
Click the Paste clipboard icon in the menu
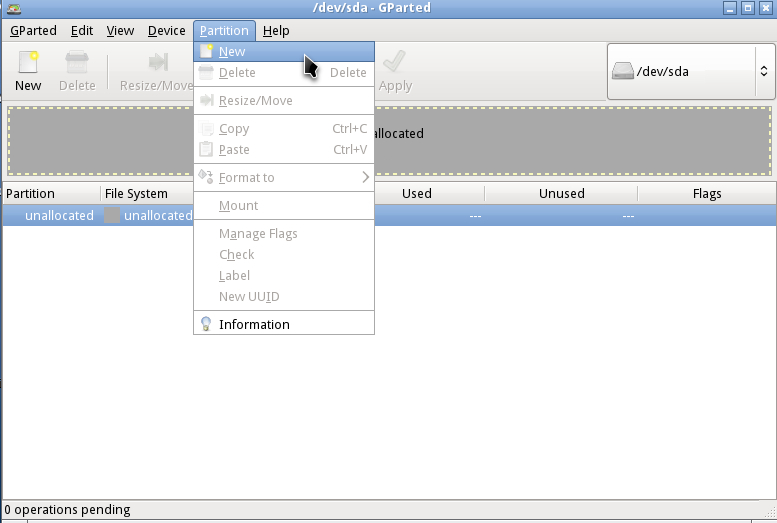pyautogui.click(x=206, y=149)
